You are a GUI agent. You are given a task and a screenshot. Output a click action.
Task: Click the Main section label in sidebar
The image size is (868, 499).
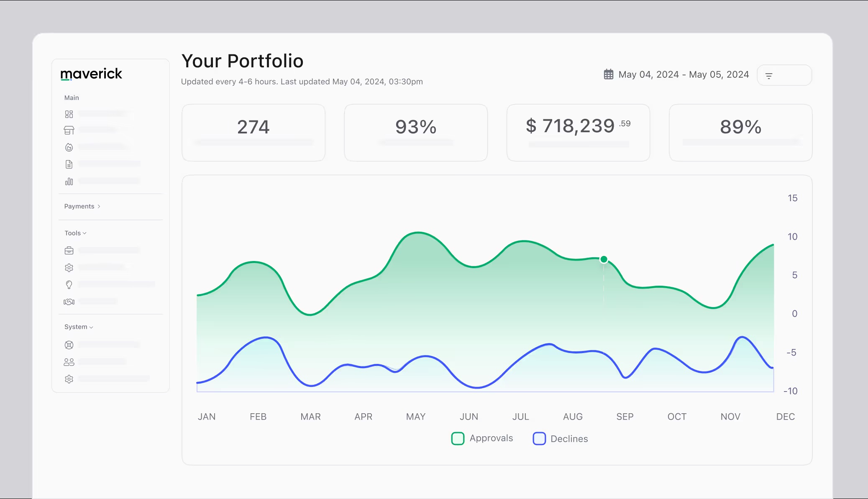click(x=72, y=97)
